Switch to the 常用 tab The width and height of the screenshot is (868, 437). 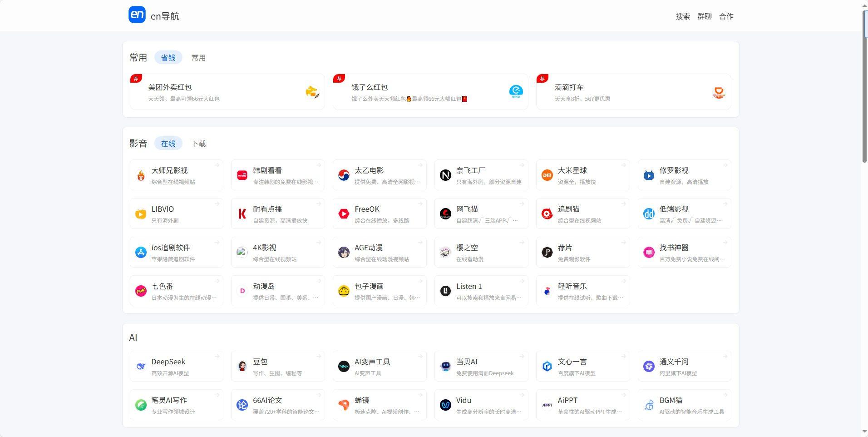tap(198, 58)
